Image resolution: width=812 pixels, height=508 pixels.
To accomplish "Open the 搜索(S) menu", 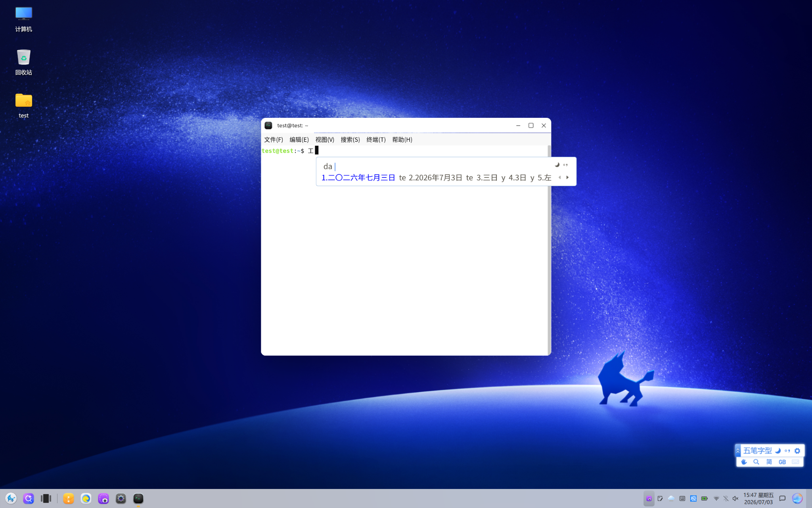I will click(x=350, y=140).
